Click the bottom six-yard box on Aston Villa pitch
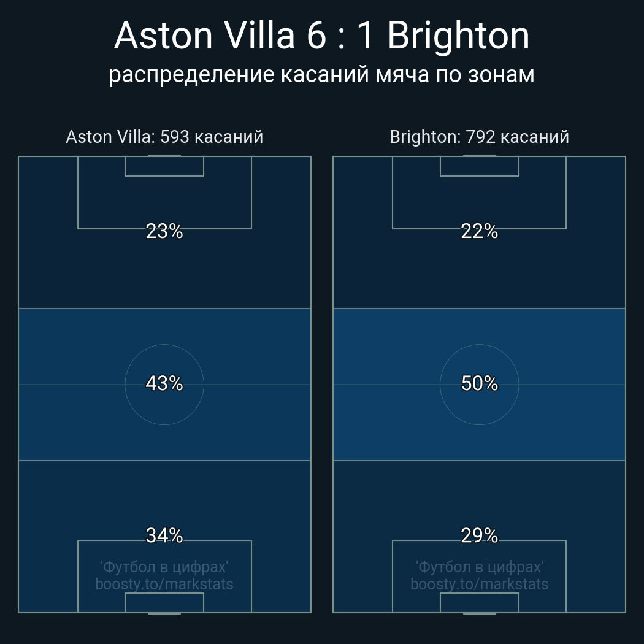 [164, 603]
